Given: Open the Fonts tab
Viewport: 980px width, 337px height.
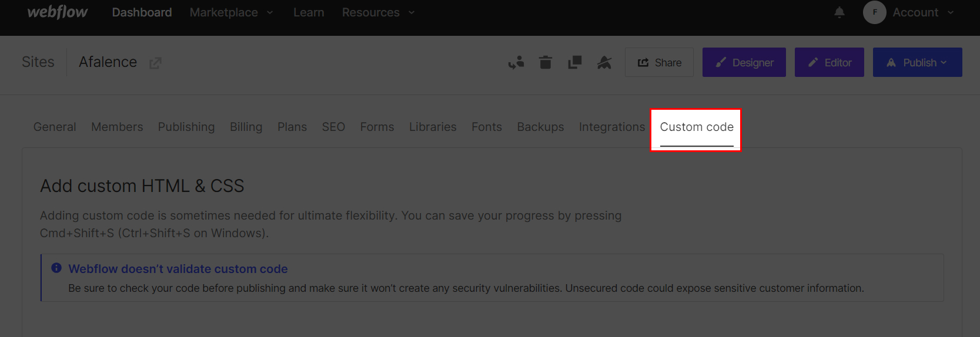Looking at the screenshot, I should pyautogui.click(x=487, y=127).
